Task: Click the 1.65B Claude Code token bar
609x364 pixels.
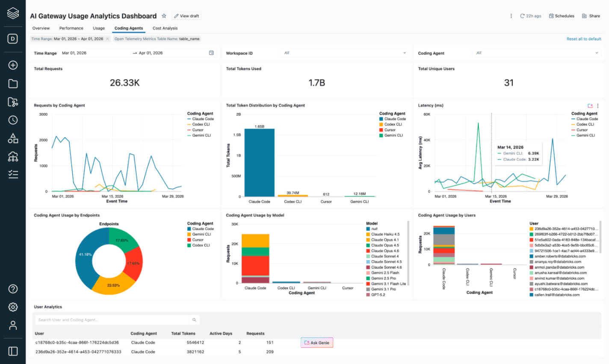Action: tap(260, 163)
